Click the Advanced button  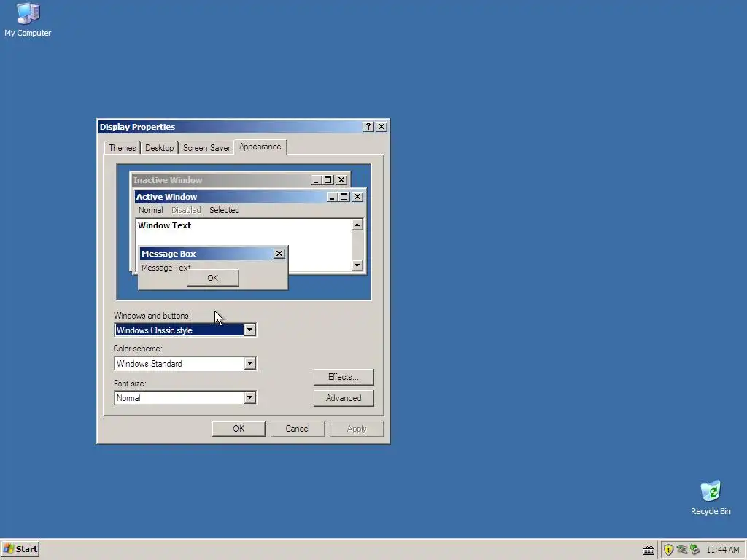pos(344,398)
